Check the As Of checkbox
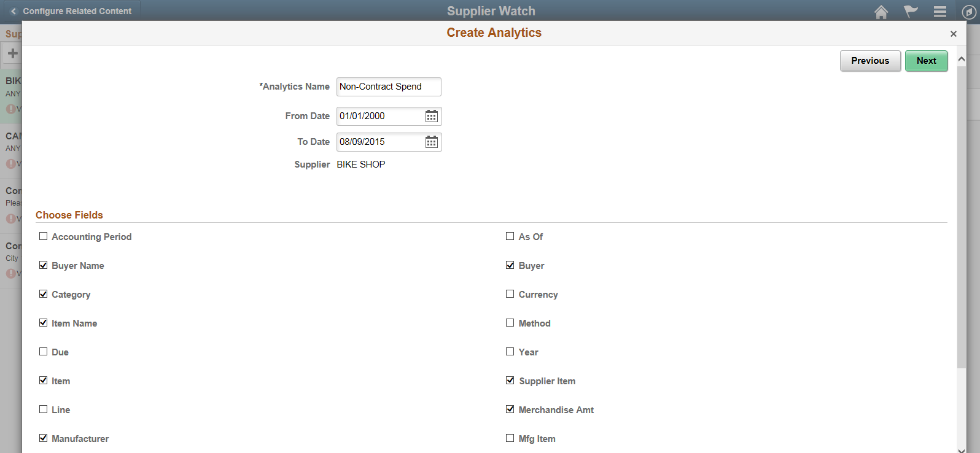The width and height of the screenshot is (980, 453). click(x=510, y=236)
